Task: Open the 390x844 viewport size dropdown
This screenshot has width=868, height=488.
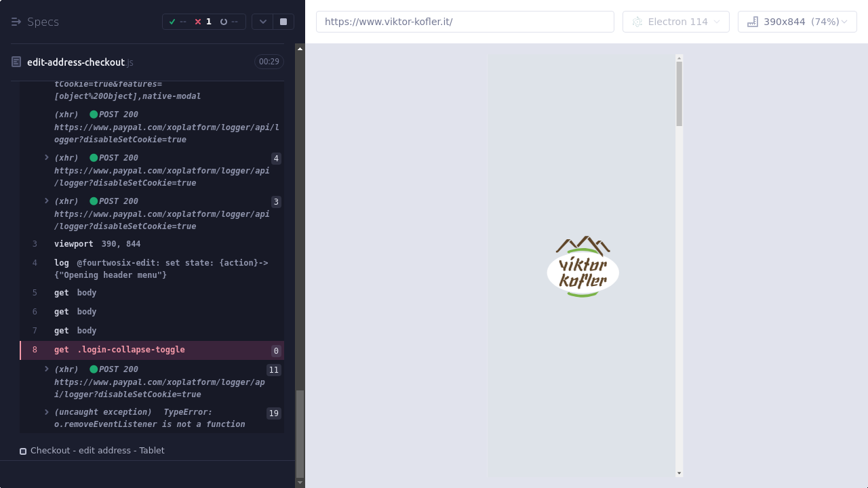Action: point(797,22)
